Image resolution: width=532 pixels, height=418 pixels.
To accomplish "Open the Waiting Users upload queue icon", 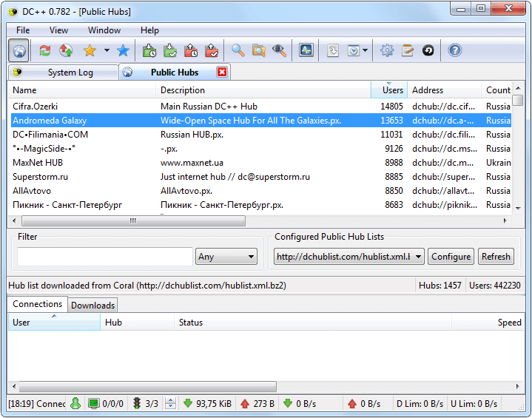I will 191,51.
